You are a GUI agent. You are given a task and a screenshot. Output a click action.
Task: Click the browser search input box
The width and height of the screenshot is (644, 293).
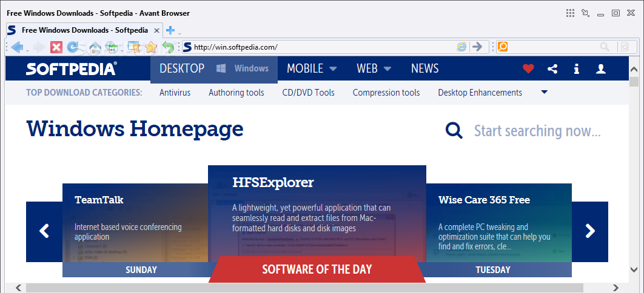[553, 47]
